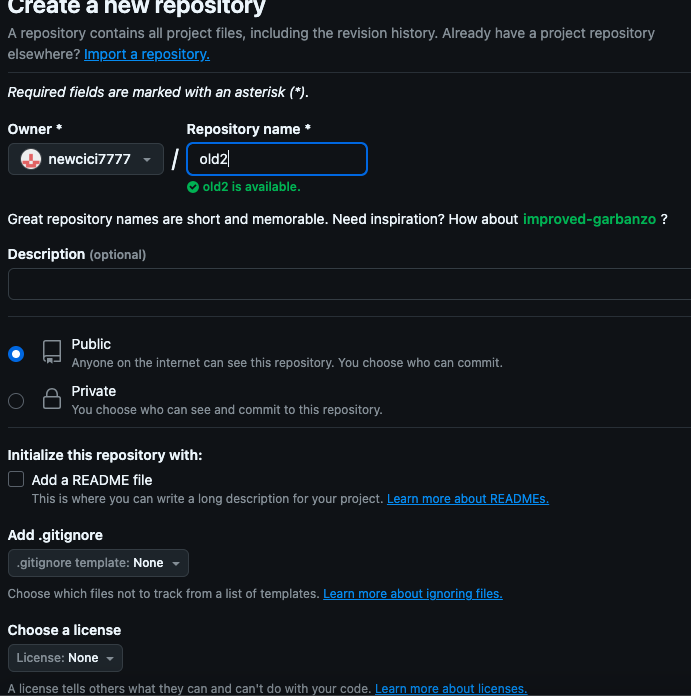Click the Private lock icon
Viewport: 691px width, 696px height.
tap(52, 399)
